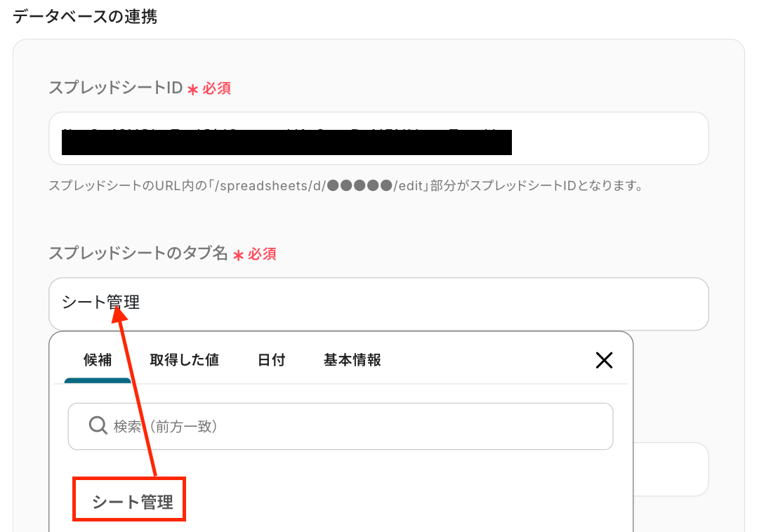Select the 日付 tab
The height and width of the screenshot is (532, 771).
pos(272,360)
